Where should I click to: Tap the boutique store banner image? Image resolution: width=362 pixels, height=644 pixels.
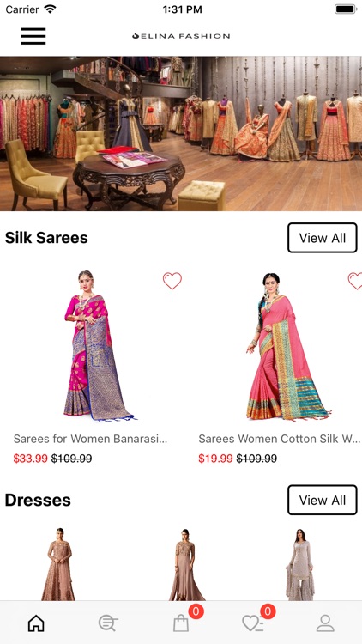[181, 133]
